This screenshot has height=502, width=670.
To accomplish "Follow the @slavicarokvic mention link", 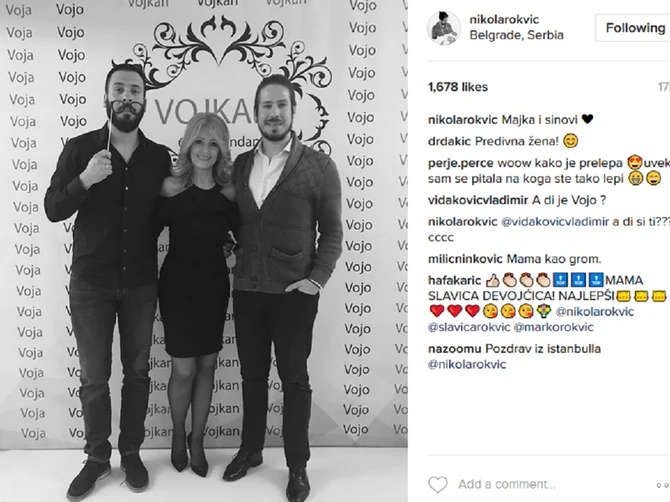I will [x=469, y=327].
